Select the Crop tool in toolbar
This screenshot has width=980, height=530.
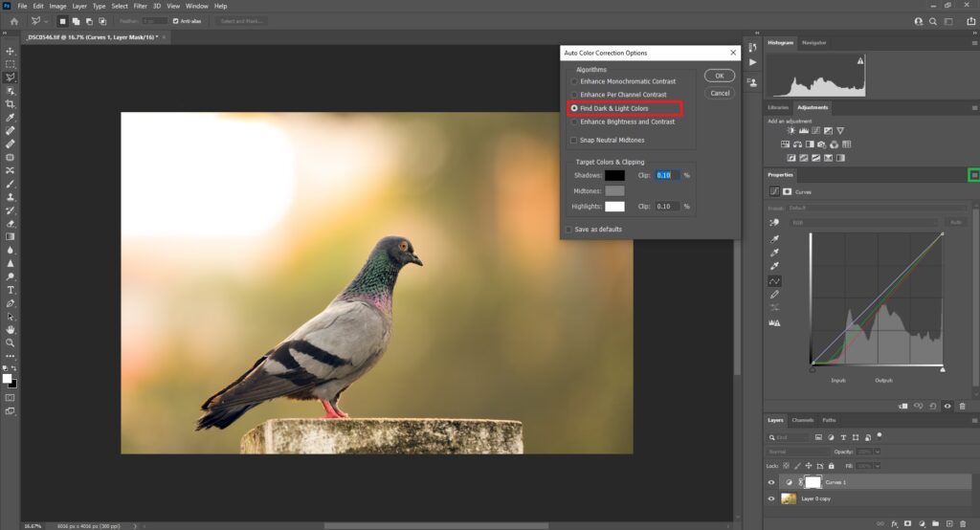coord(11,103)
